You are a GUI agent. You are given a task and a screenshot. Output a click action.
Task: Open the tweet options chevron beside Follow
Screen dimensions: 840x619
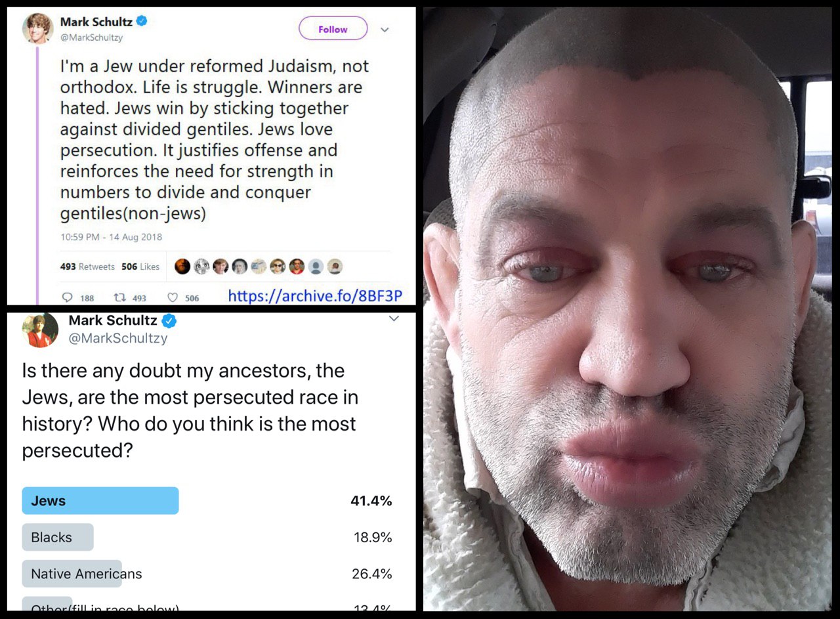[x=385, y=30]
